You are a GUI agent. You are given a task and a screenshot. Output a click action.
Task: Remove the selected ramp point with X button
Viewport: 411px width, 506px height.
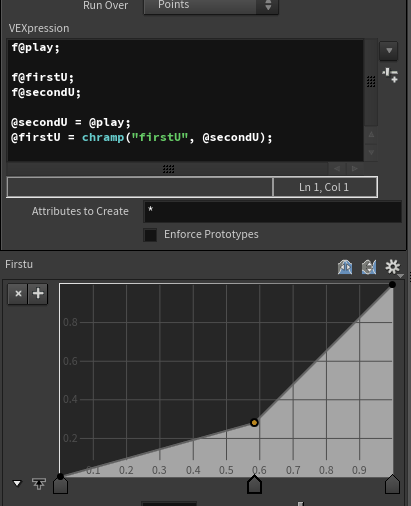[18, 294]
